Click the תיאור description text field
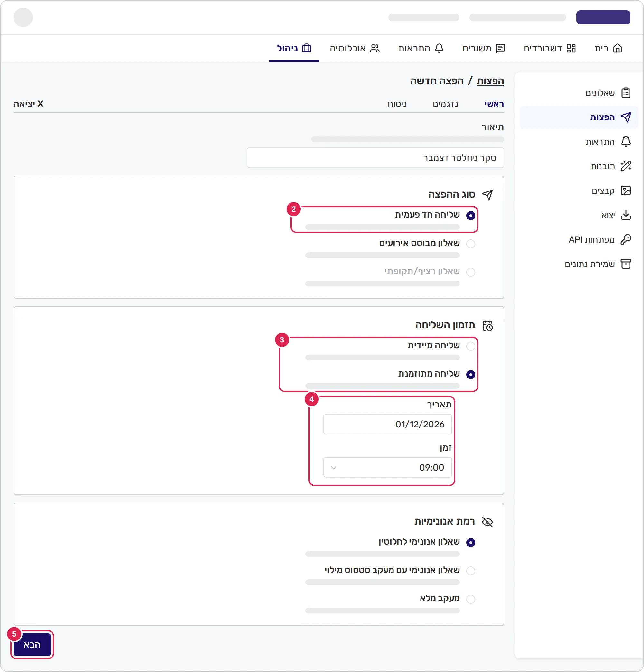The height and width of the screenshot is (672, 644). point(375,158)
